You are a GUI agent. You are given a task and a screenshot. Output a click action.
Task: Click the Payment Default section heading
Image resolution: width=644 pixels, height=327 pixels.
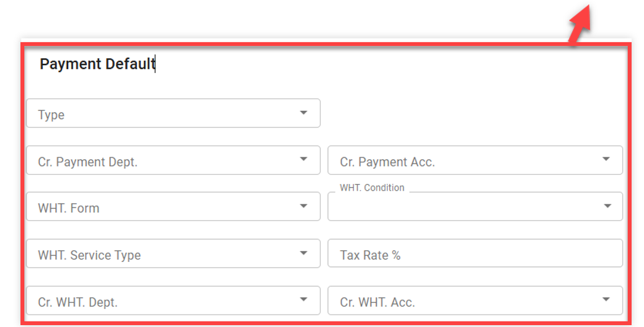pos(97,64)
